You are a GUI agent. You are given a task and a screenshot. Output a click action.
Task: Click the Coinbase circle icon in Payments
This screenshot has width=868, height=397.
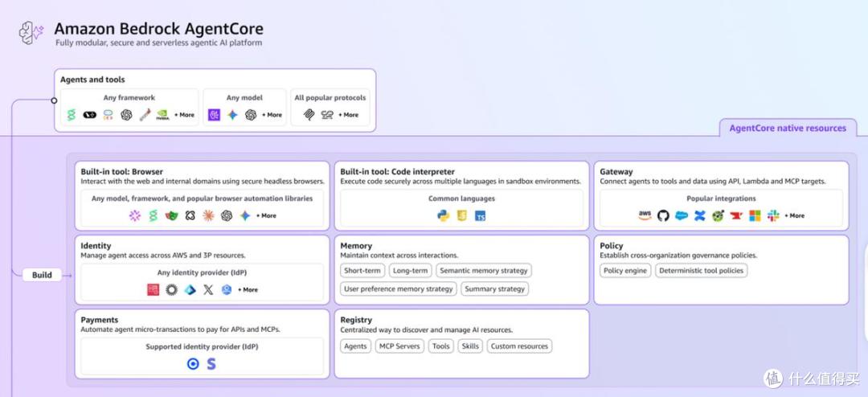click(193, 364)
